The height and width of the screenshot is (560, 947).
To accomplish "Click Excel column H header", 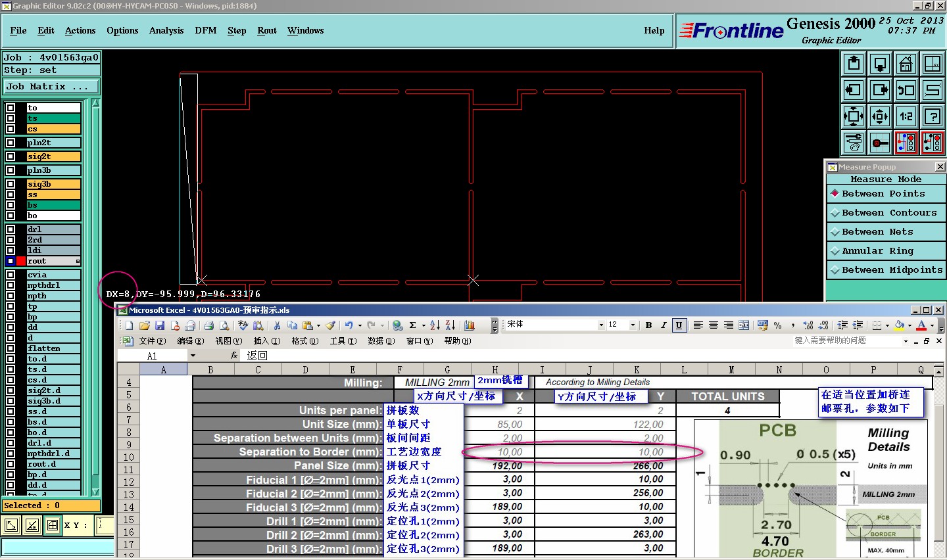I will coord(495,370).
